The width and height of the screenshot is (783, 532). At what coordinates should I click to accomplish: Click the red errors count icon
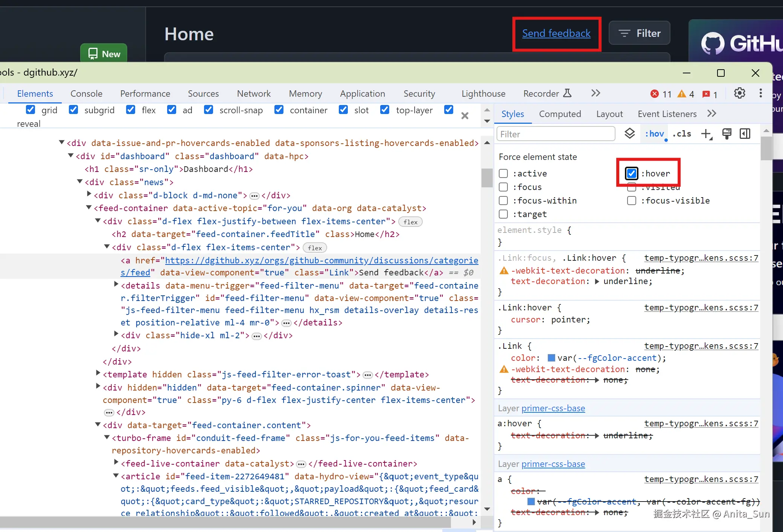click(655, 94)
